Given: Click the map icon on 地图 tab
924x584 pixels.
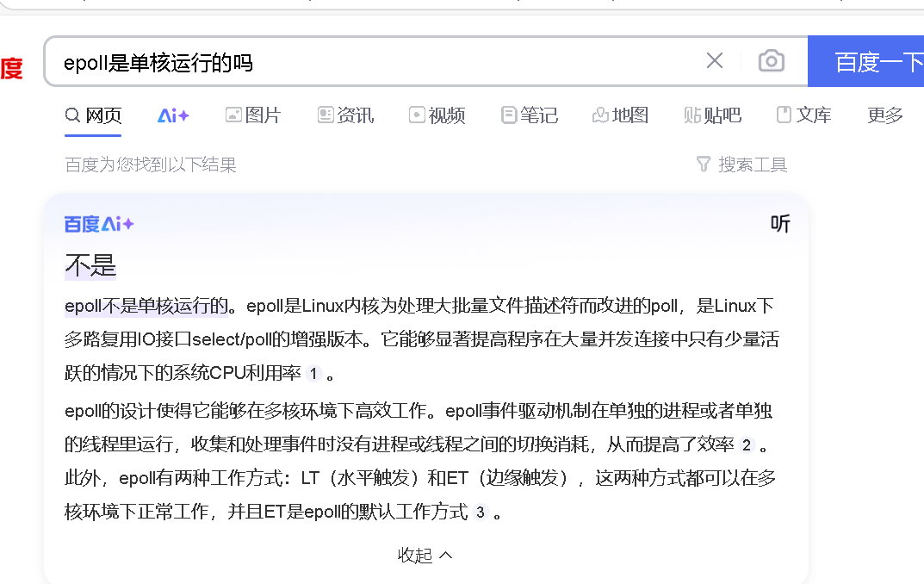Looking at the screenshot, I should (x=600, y=115).
